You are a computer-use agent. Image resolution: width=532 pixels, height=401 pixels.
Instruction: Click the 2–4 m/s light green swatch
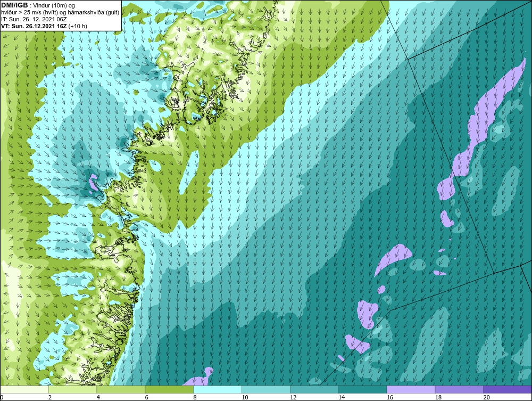tap(72, 389)
